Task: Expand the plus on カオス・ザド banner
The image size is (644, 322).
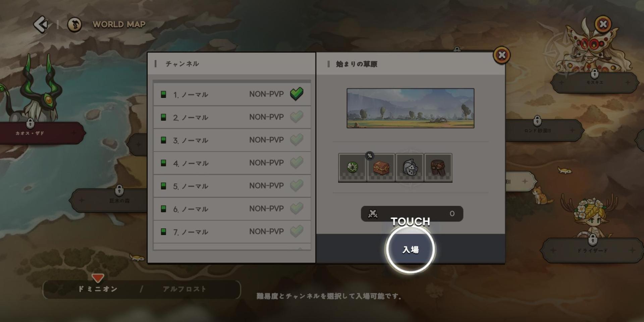Action: click(74, 133)
